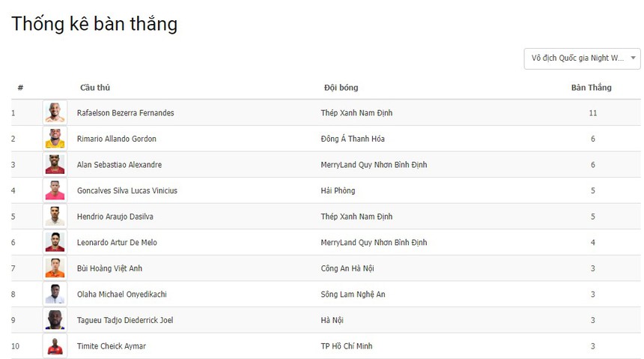Viewport: 644px width, 359px height.
Task: Select TP Hồ Chí Minh team
Action: click(x=346, y=346)
